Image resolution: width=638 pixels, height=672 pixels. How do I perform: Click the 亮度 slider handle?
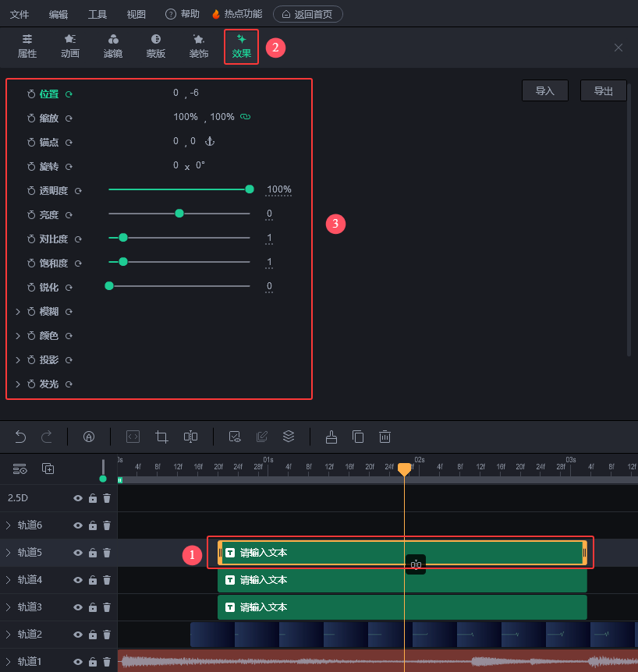(x=179, y=214)
